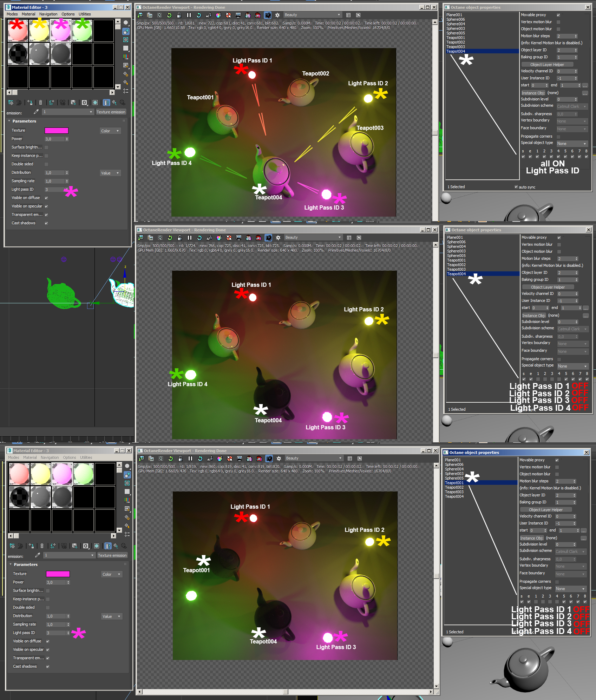Viewport: 596px width, 700px height.
Task: Pause rendering in the top OctaneRender Viewport
Action: pyautogui.click(x=189, y=15)
